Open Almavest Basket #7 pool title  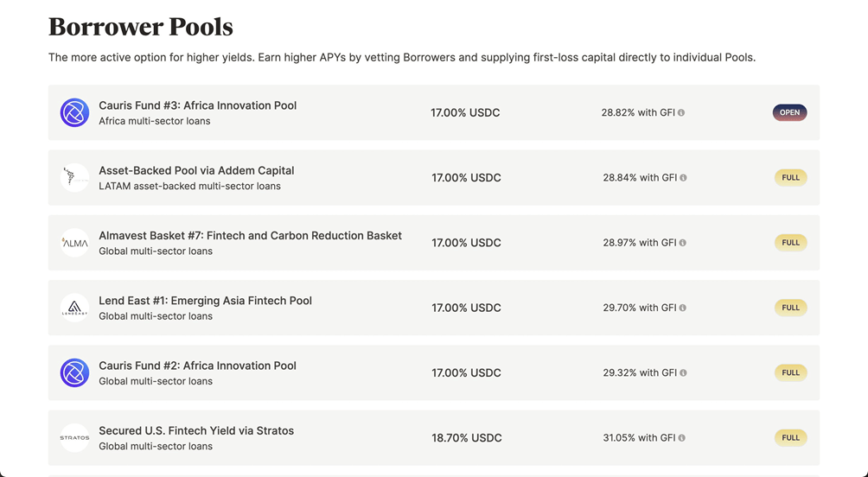click(250, 235)
